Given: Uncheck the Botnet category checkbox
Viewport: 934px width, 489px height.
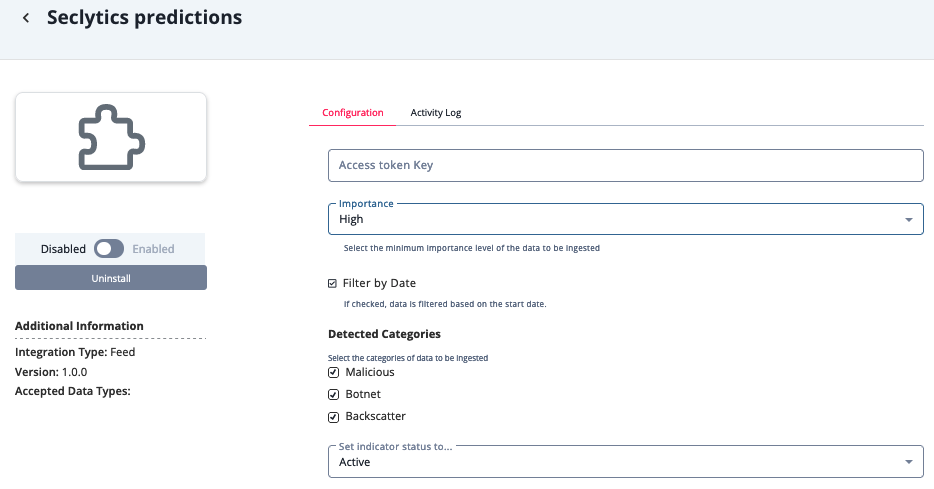Looking at the screenshot, I should (x=334, y=394).
